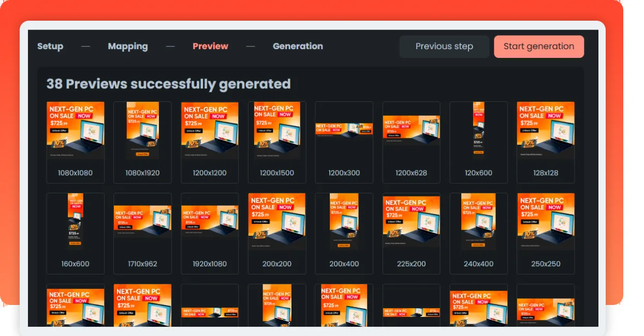View the 160x600 banner preview
The image size is (644, 336).
76,222
